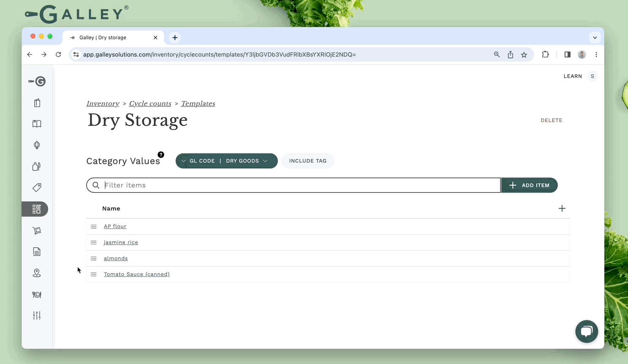This screenshot has width=628, height=364.
Task: Click the shopping cart icon in the sidebar
Action: pyautogui.click(x=37, y=231)
